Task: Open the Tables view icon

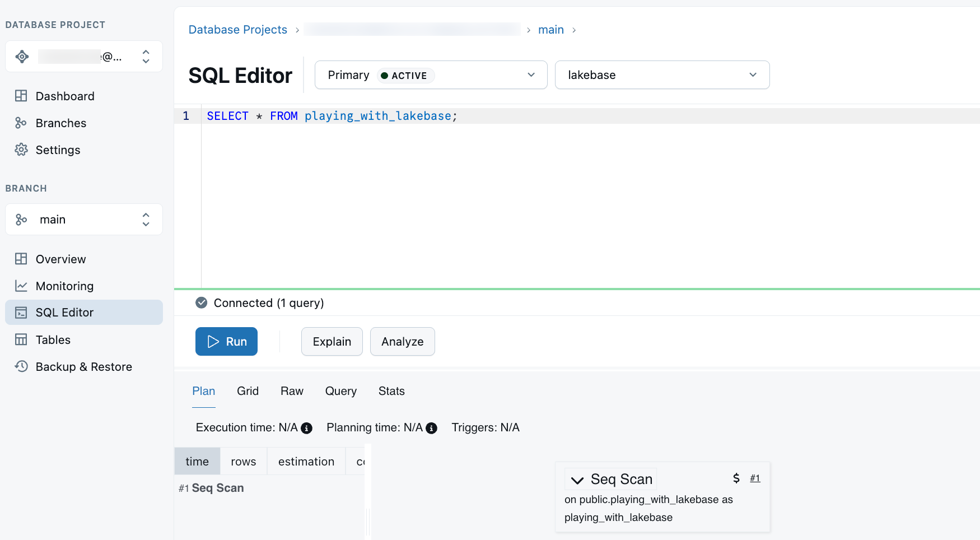Action: click(21, 339)
